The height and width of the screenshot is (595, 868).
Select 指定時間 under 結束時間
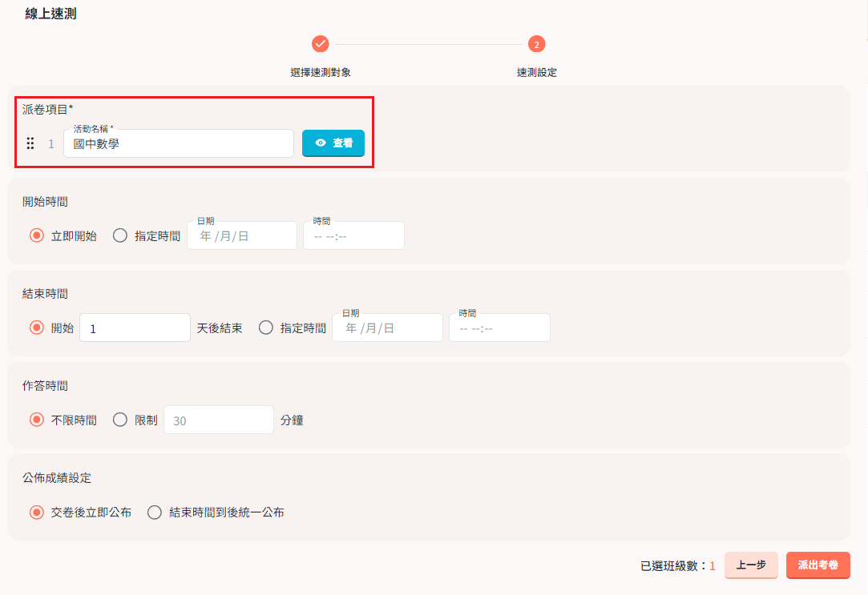click(x=266, y=328)
